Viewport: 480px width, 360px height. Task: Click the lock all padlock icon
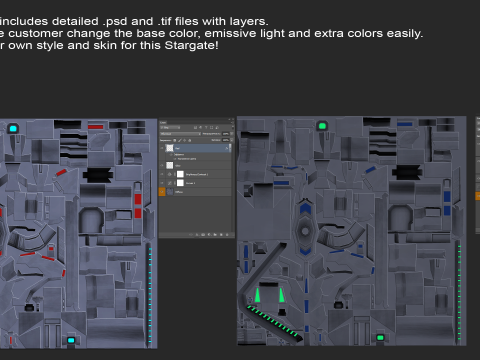(x=190, y=140)
